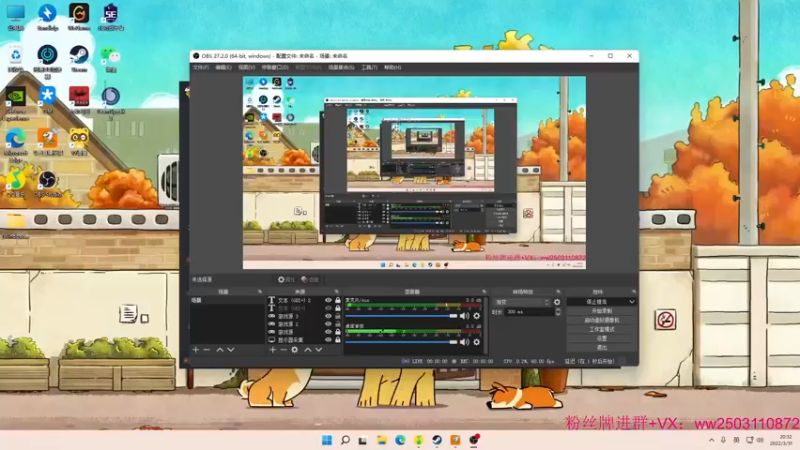Viewport: 800px width, 450px height.
Task: Select the OBS Studio desktop shortcut
Action: 47,184
